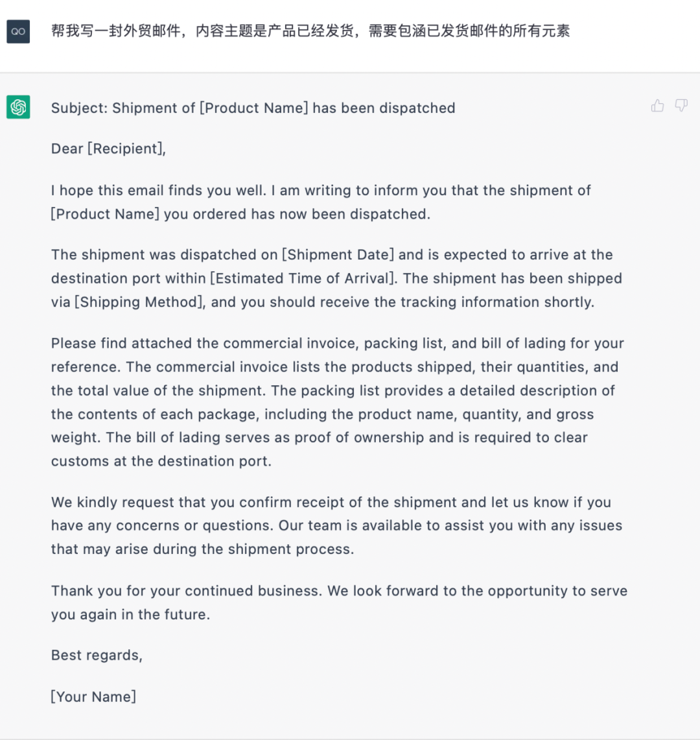
Task: Click the 'Dear [Recipient],' greeting line
Action: pyautogui.click(x=108, y=149)
